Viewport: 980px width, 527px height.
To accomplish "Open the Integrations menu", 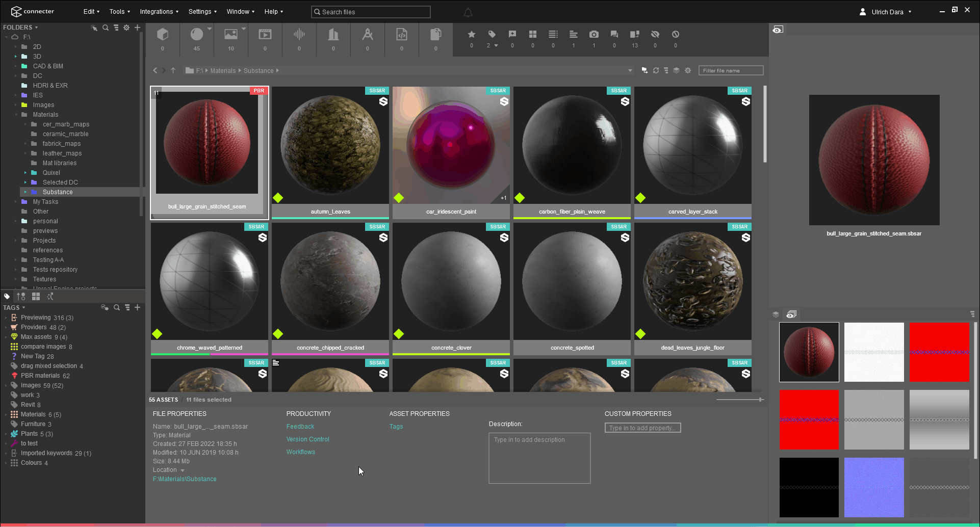I will (x=159, y=12).
